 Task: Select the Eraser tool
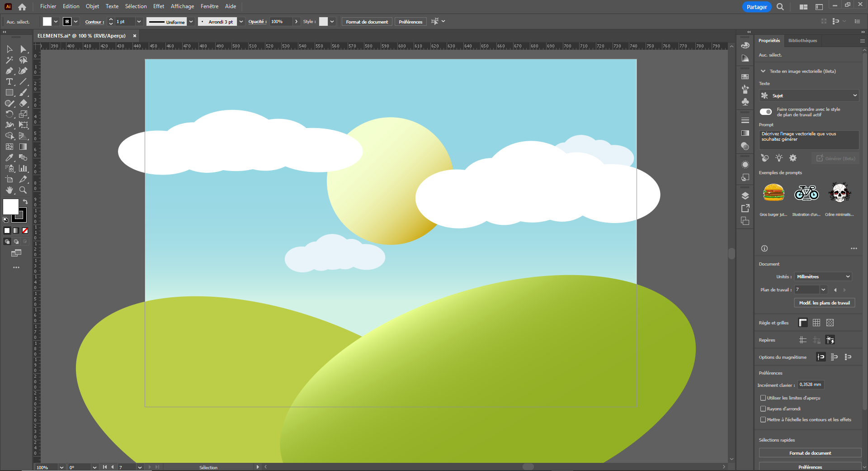24,103
